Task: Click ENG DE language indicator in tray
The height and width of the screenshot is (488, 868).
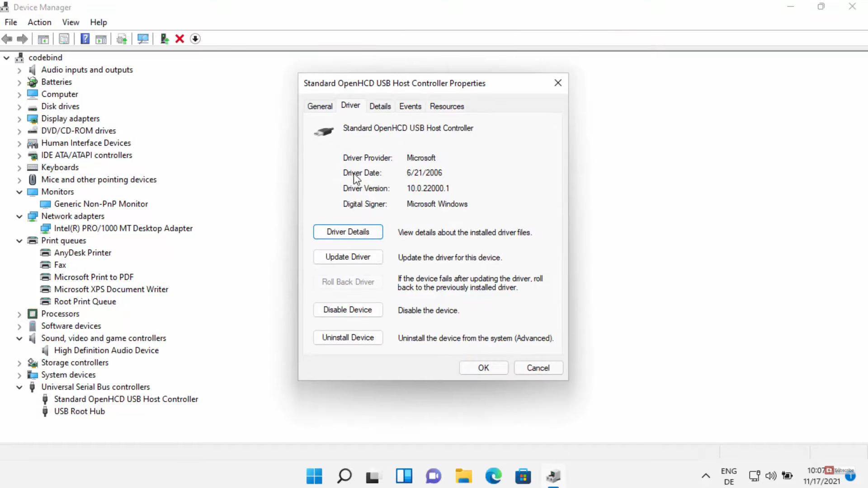Action: coord(729,476)
